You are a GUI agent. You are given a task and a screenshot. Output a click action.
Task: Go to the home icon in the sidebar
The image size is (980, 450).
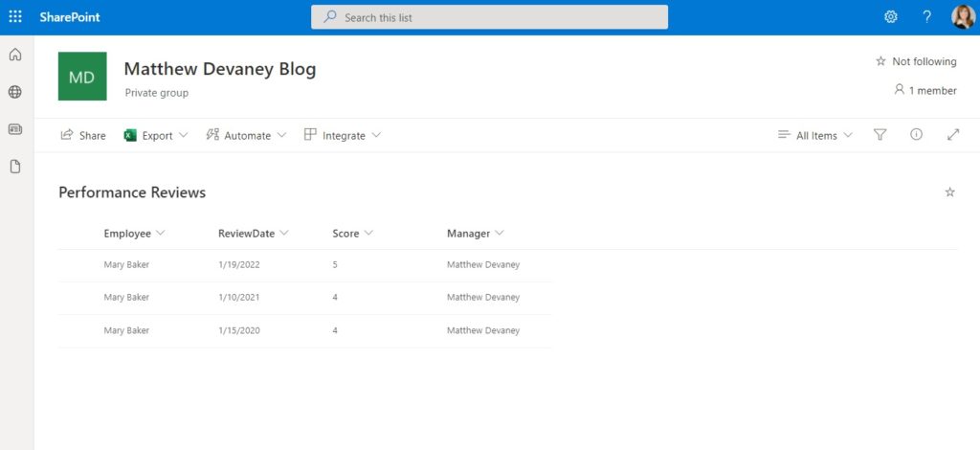[15, 55]
